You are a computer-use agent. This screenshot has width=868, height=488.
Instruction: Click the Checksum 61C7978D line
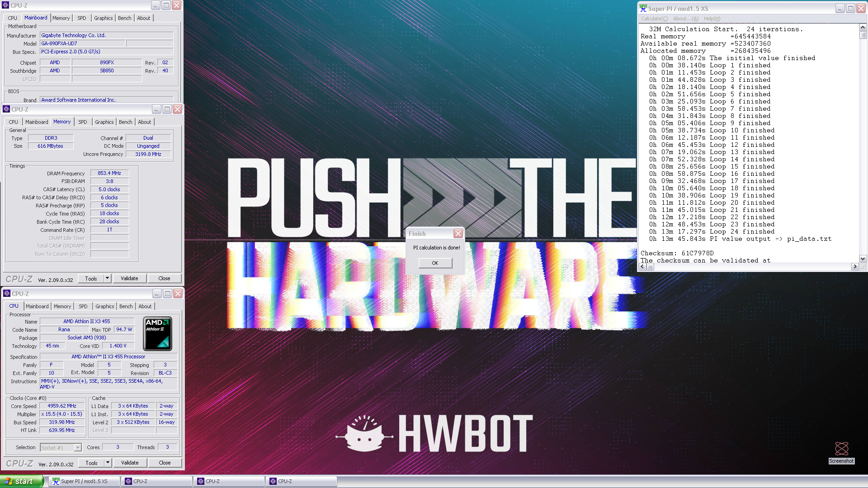coord(677,253)
